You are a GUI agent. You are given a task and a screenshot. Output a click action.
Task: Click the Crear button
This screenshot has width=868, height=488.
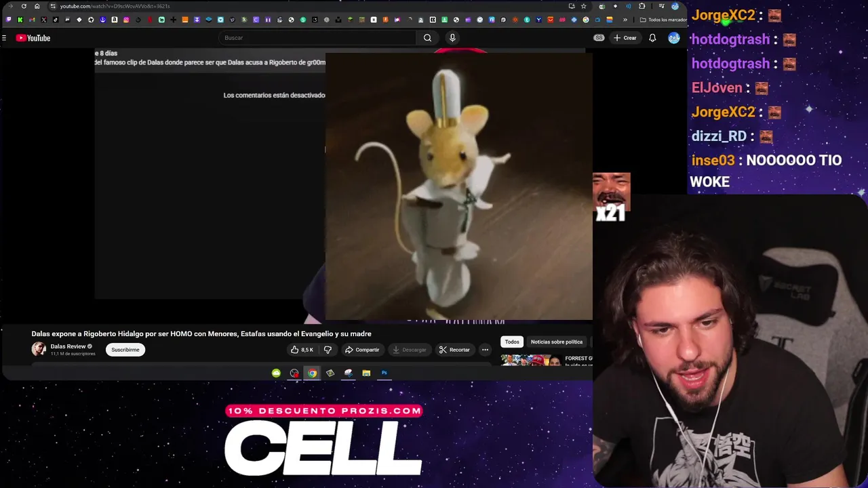tap(625, 38)
